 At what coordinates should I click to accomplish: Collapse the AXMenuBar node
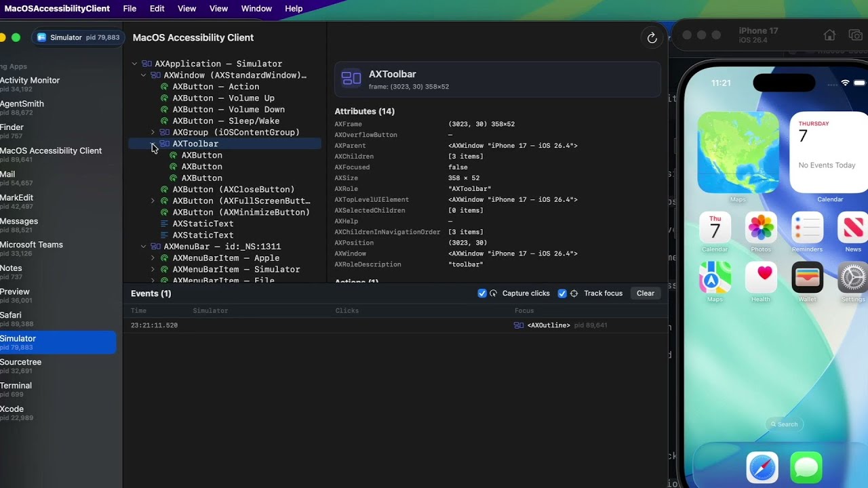143,247
